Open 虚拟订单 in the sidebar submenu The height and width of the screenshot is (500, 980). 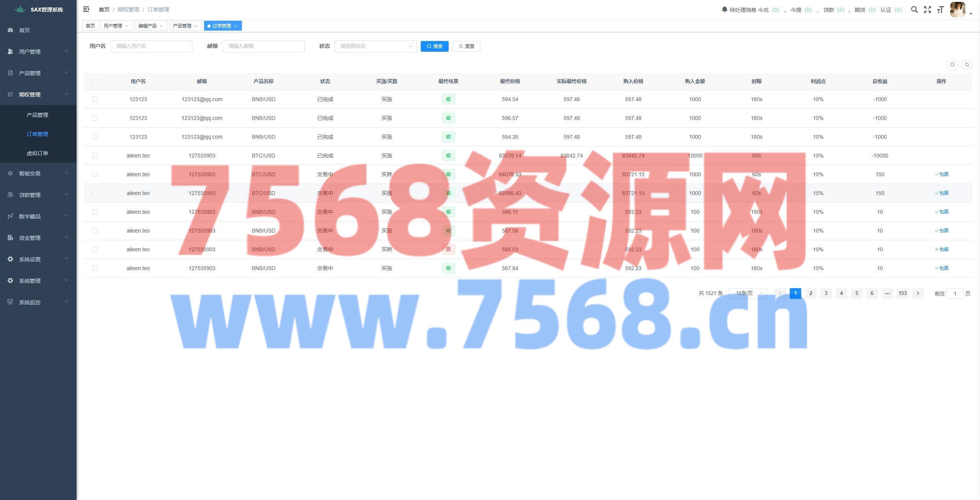click(37, 153)
